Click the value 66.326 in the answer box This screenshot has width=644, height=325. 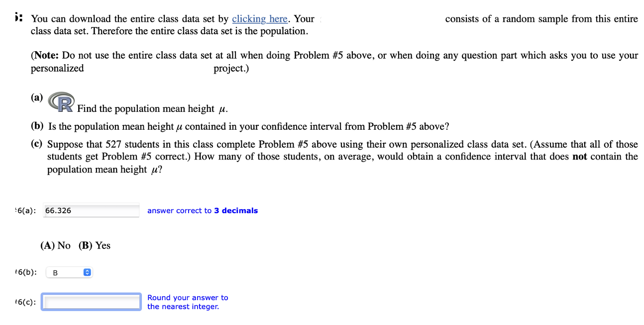(x=57, y=210)
